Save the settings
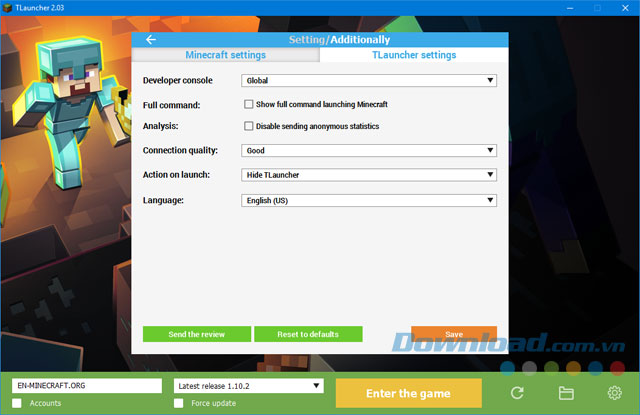This screenshot has width=640, height=415. point(454,334)
